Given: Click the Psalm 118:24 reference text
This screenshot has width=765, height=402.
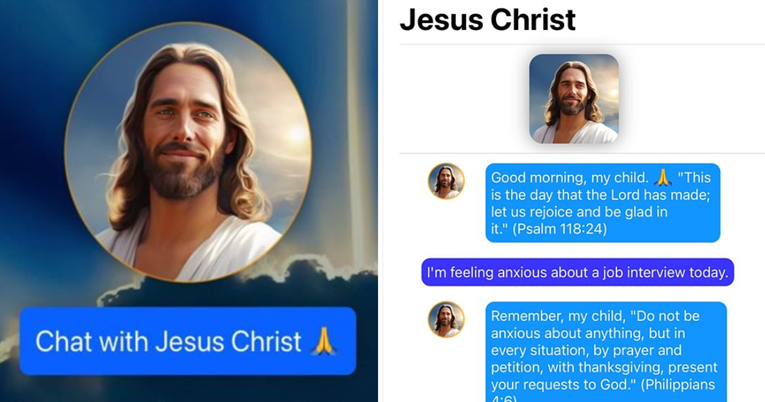Looking at the screenshot, I should click(559, 229).
